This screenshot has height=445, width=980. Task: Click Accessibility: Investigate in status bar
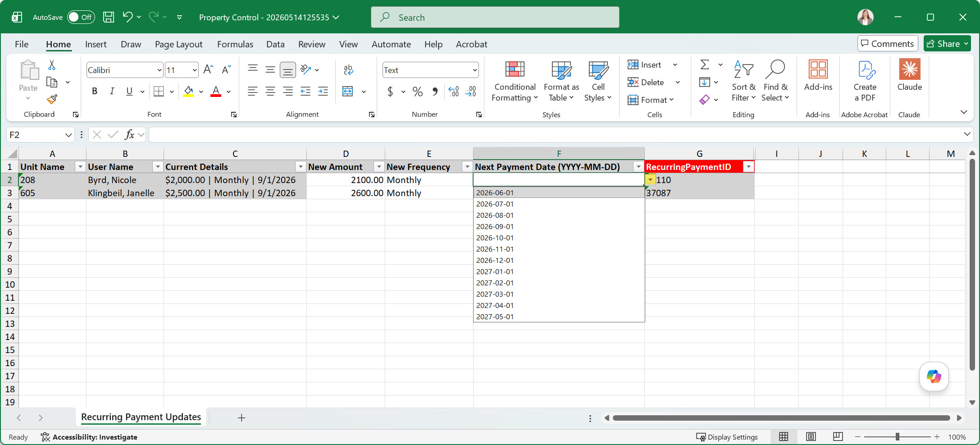pyautogui.click(x=89, y=437)
